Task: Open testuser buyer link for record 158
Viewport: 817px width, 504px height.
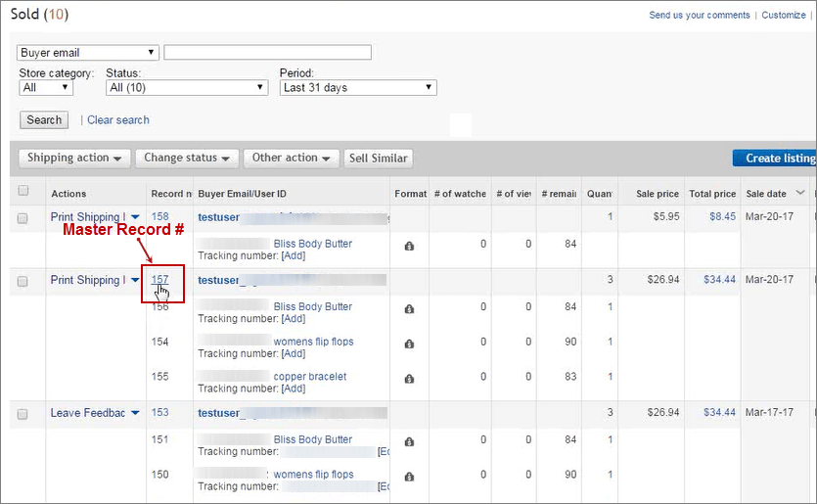Action: pos(219,217)
